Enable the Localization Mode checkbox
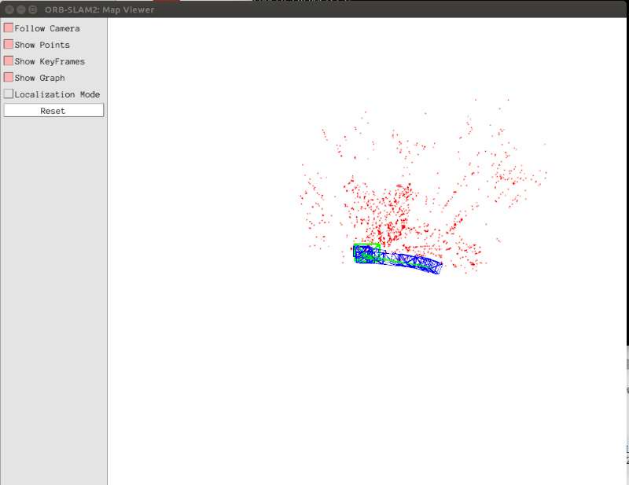Viewport: 629px width, 485px height. (9, 94)
